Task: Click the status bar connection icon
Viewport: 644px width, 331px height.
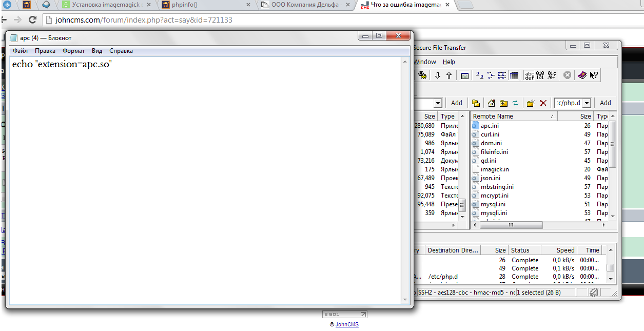Action: [x=593, y=292]
